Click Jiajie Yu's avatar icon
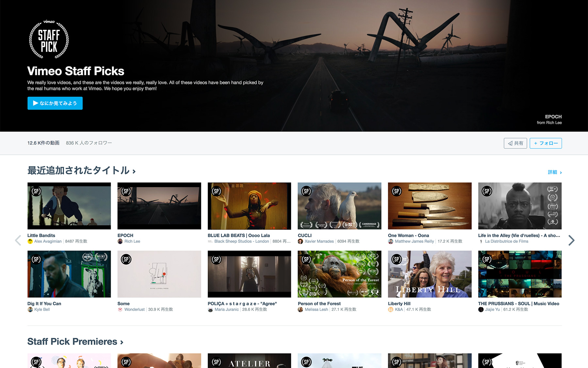The image size is (588, 368). coord(481,309)
